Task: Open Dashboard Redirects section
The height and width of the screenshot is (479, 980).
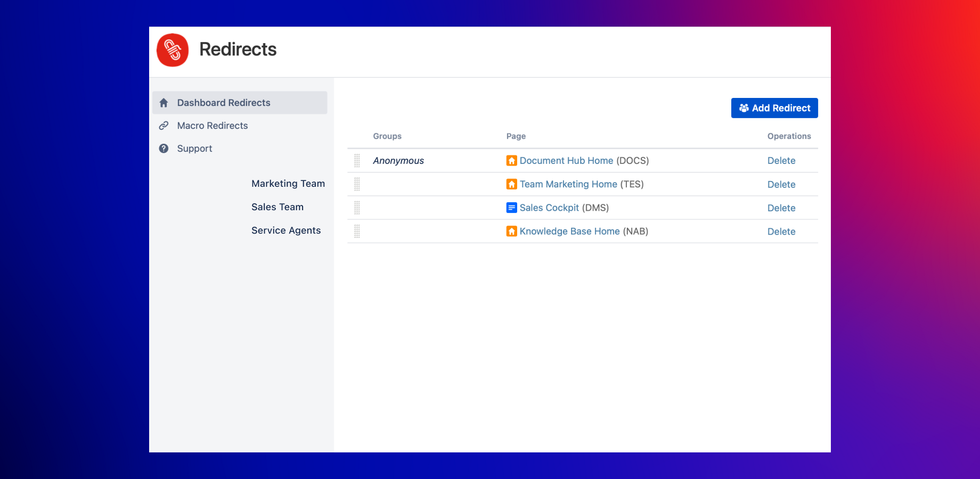Action: (x=224, y=103)
